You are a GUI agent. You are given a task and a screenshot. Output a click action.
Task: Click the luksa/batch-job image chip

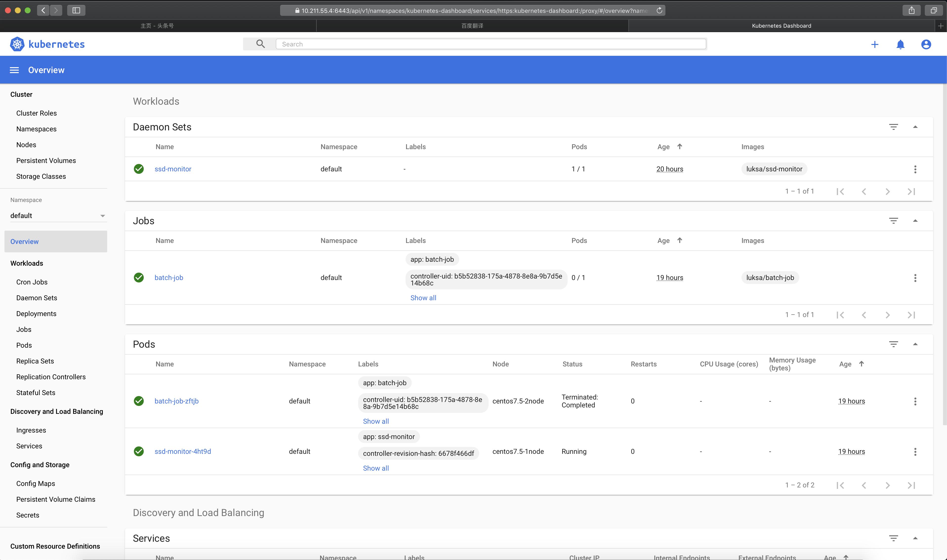(x=770, y=278)
